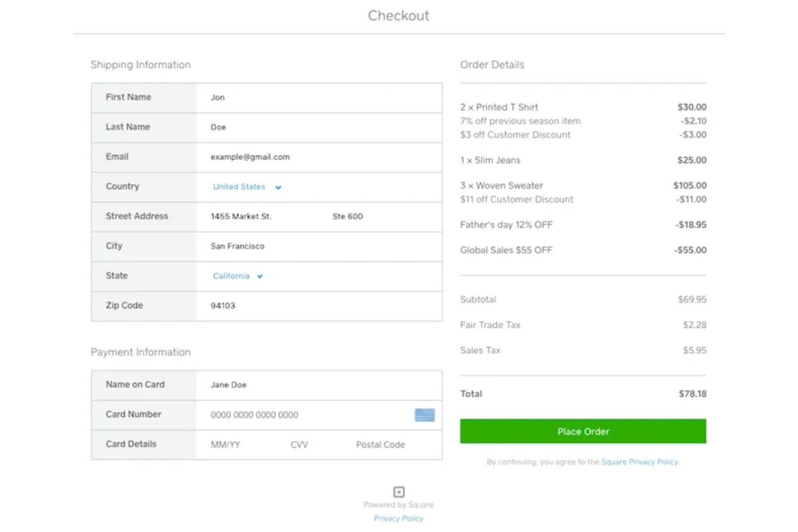The image size is (798, 532).
Task: Expand the Country selector chevron arrow
Action: tap(278, 187)
